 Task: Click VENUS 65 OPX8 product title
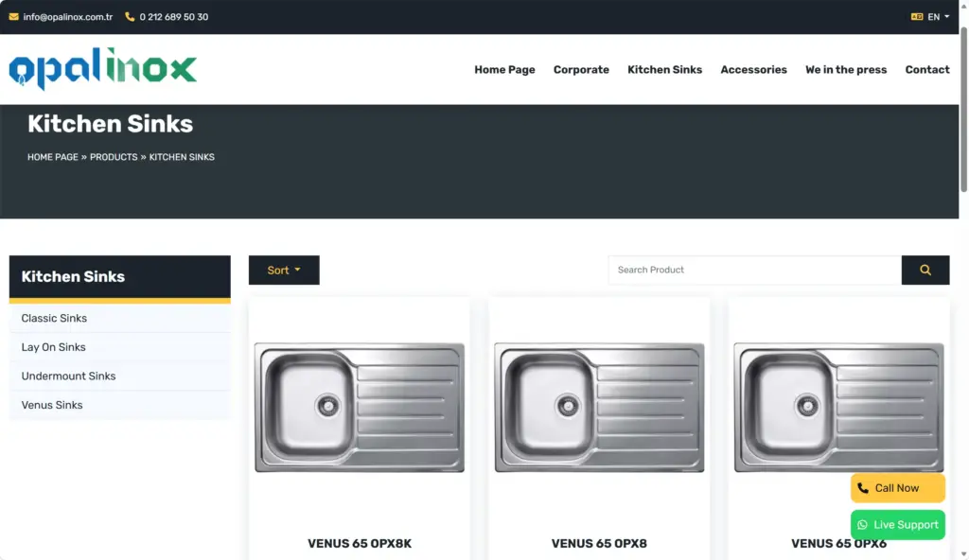click(599, 544)
